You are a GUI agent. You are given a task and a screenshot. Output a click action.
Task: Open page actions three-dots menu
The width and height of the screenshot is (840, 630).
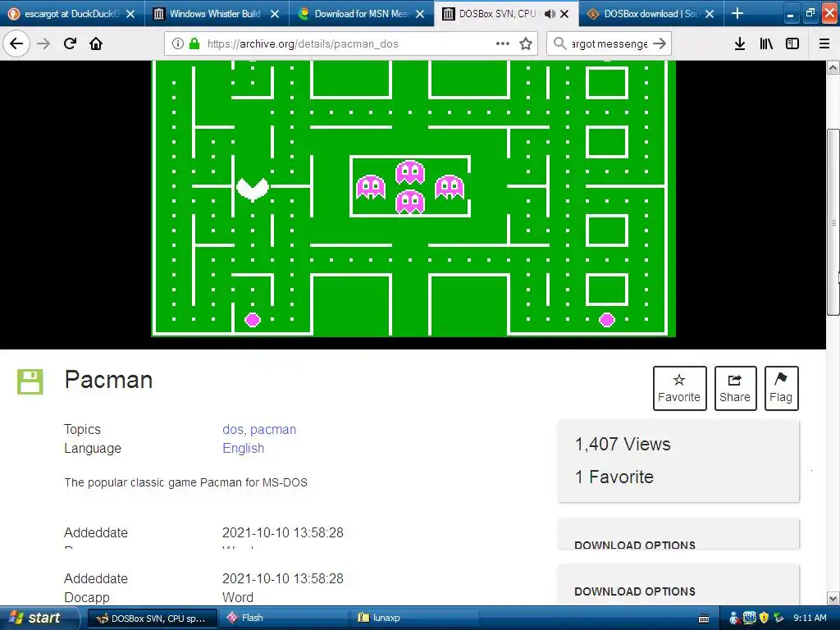pos(503,43)
